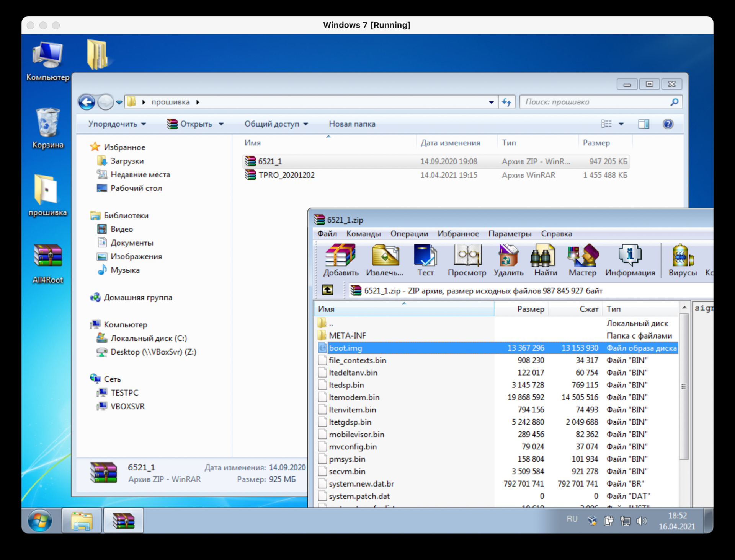Open the Открыть dropdown arrow
735x560 pixels.
point(221,124)
